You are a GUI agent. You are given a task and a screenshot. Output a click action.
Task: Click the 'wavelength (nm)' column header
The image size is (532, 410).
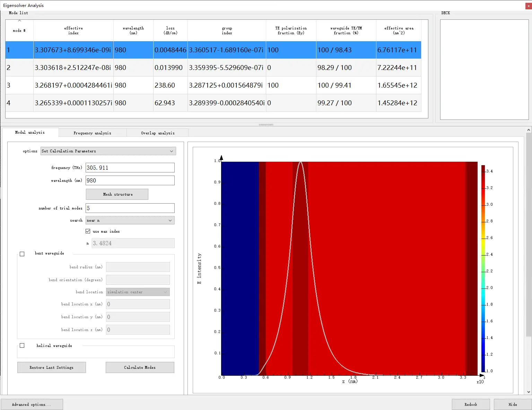point(133,30)
